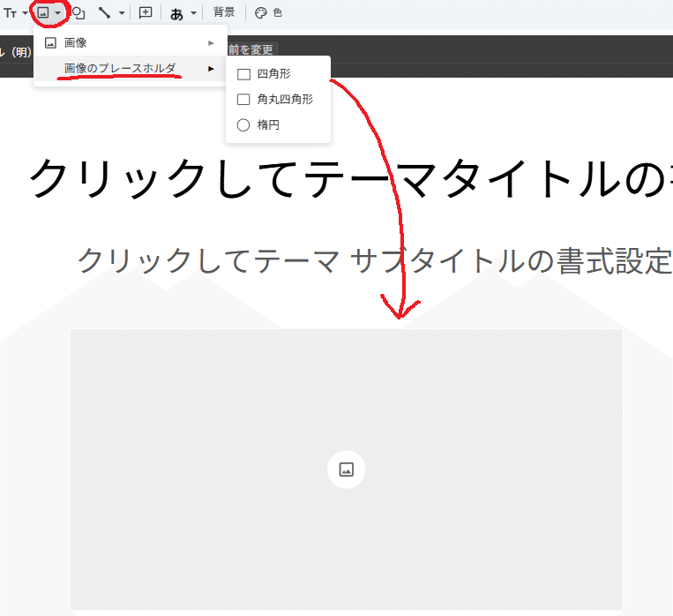
Task: Expand the あ input tools dropdown
Action: pos(193,13)
